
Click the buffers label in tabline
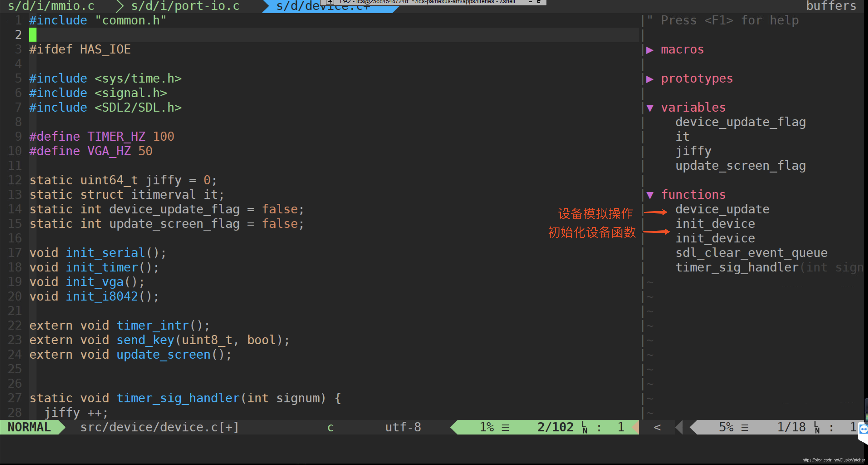click(831, 6)
